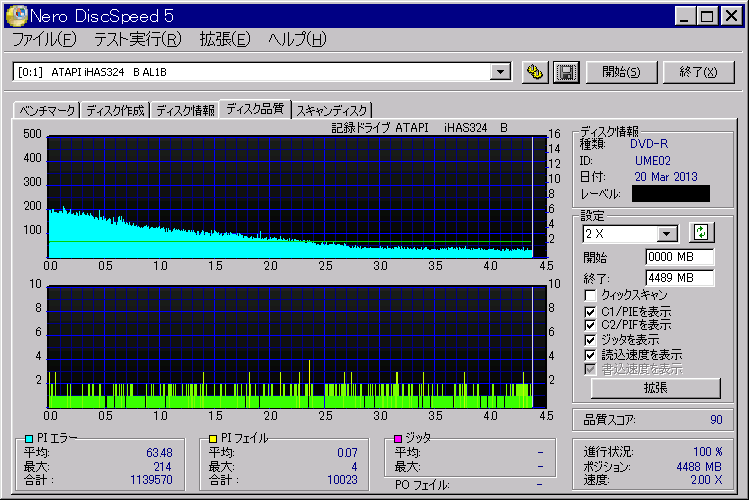This screenshot has height=500, width=749.
Task: Open the ATAPI iHAS324 drive dropdown
Action: pyautogui.click(x=500, y=72)
